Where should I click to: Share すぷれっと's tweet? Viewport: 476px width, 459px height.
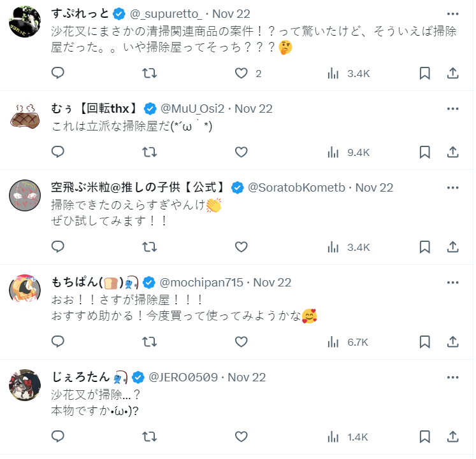[453, 73]
